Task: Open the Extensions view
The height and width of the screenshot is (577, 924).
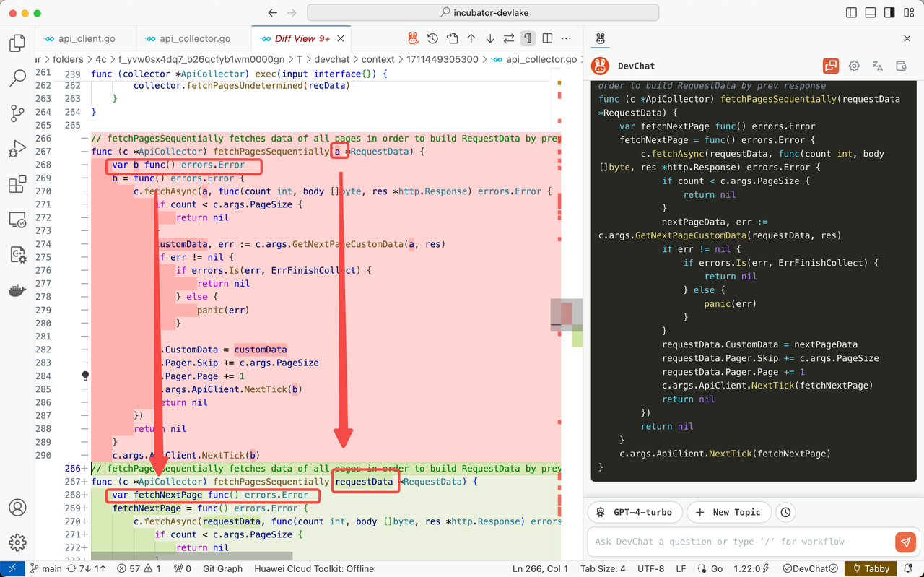Action: click(17, 184)
